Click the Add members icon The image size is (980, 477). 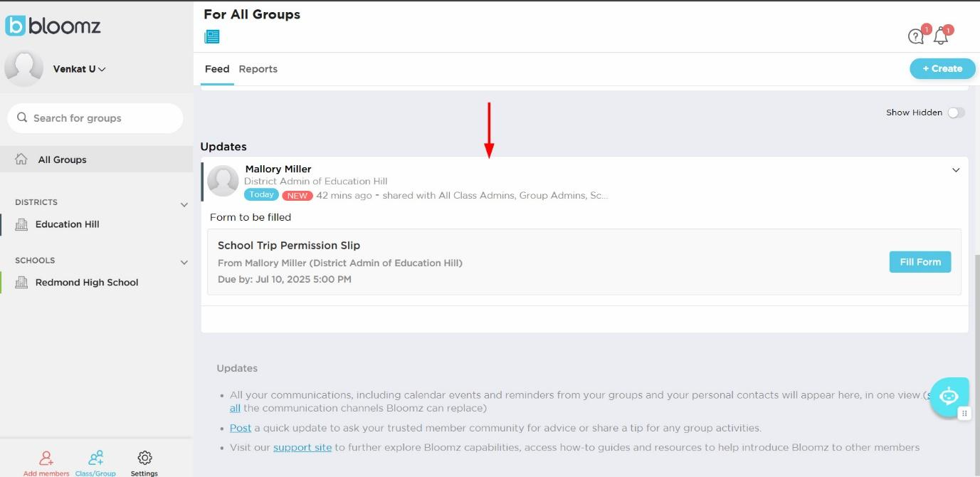[x=46, y=458]
